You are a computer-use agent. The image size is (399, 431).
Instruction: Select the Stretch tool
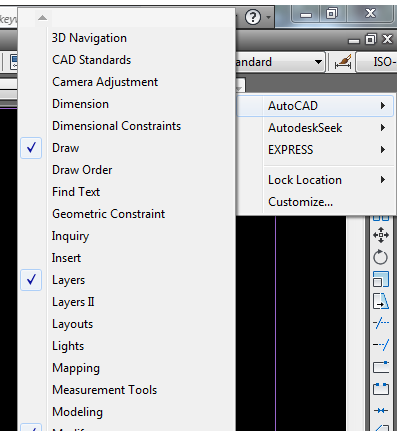(x=381, y=301)
